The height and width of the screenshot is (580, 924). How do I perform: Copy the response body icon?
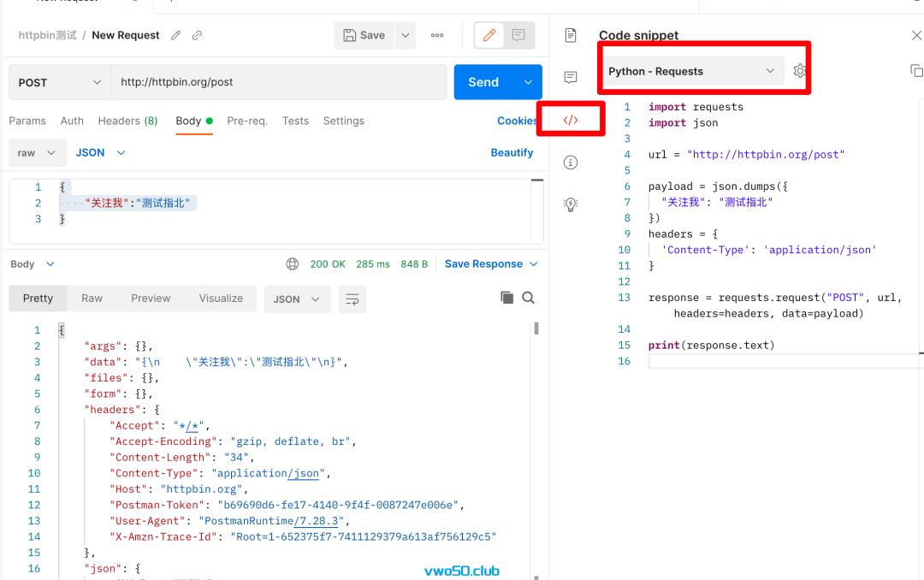coord(506,298)
